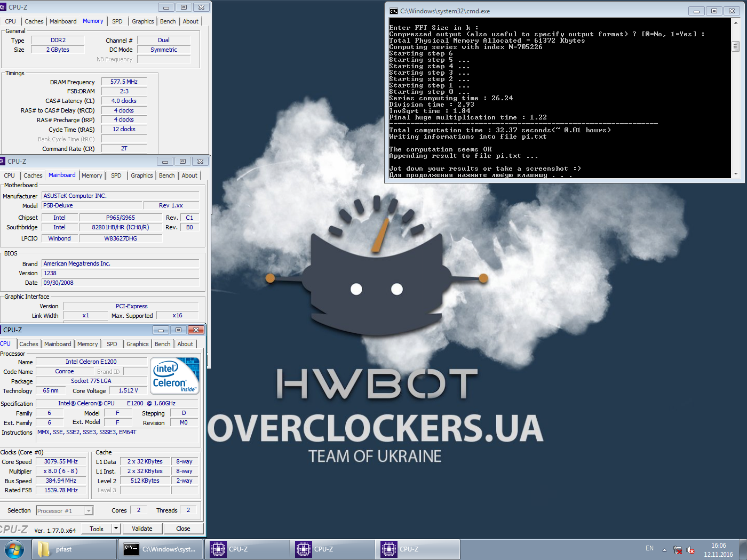Click the memory type value DDR2

[x=58, y=40]
